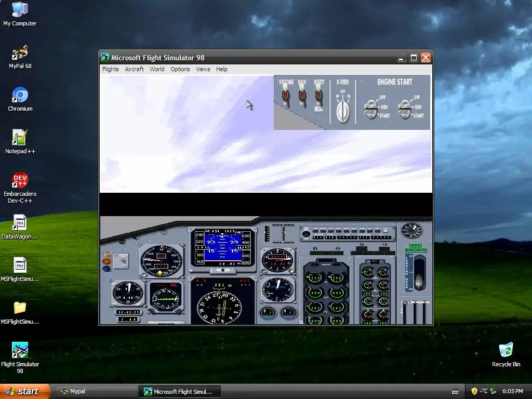
Task: Click Microsoft Flight Simulator taskbar button
Action: [179, 392]
